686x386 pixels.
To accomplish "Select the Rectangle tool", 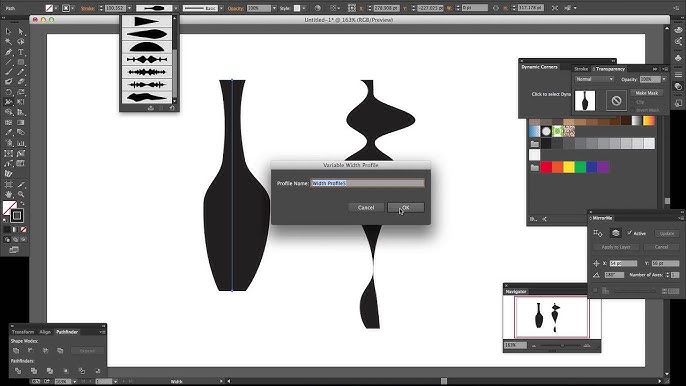I will tap(21, 62).
